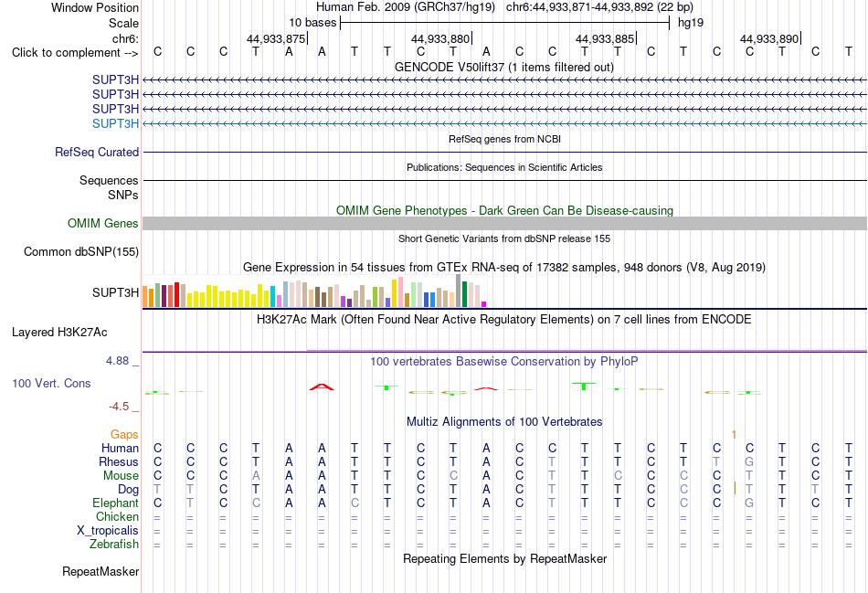The image size is (868, 593).
Task: Open the OMIM Genes track label
Action: (x=103, y=223)
